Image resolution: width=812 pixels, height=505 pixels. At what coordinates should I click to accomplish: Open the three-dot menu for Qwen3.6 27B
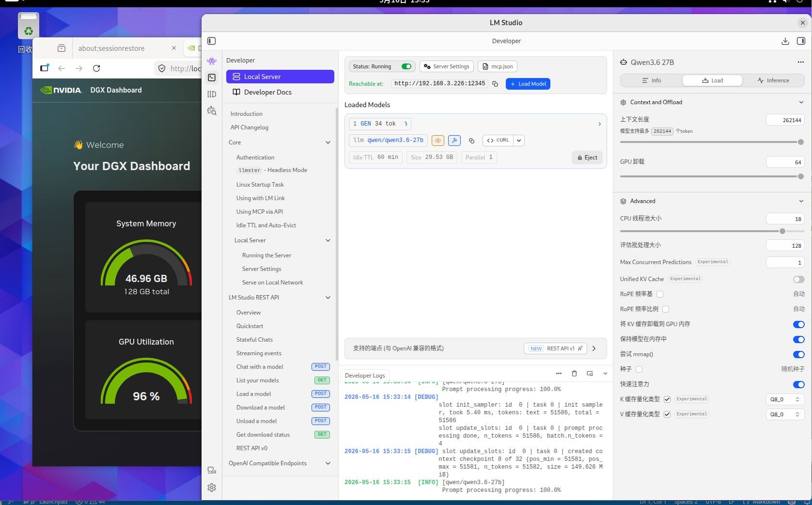click(x=800, y=62)
